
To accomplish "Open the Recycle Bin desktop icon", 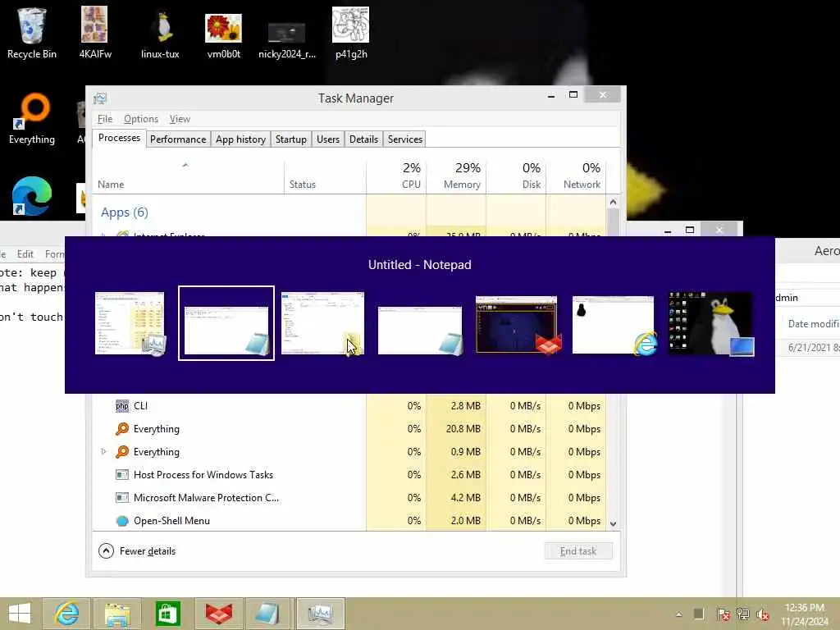I will 32,32.
